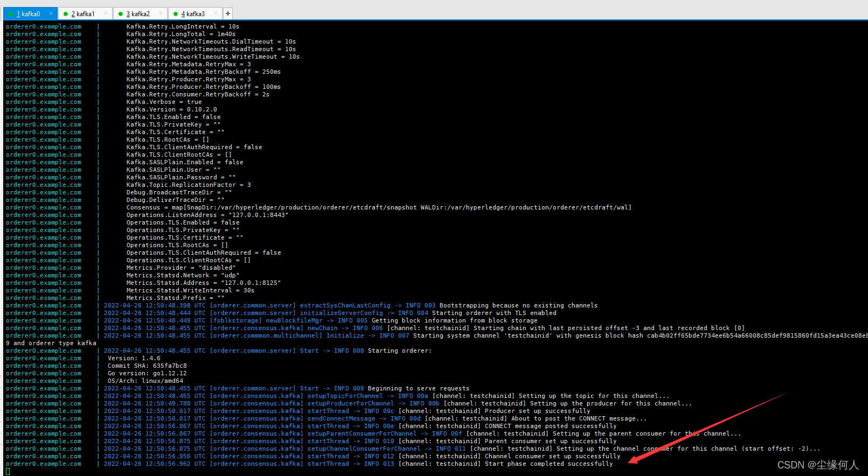The image size is (868, 476).
Task: Click the 'Kafka.TLS.Certificate' line
Action: click(x=176, y=132)
